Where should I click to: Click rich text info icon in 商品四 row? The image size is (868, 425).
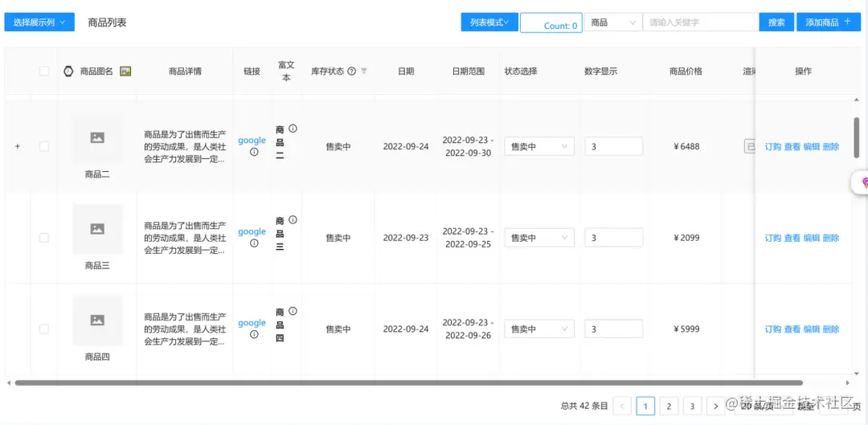[293, 312]
